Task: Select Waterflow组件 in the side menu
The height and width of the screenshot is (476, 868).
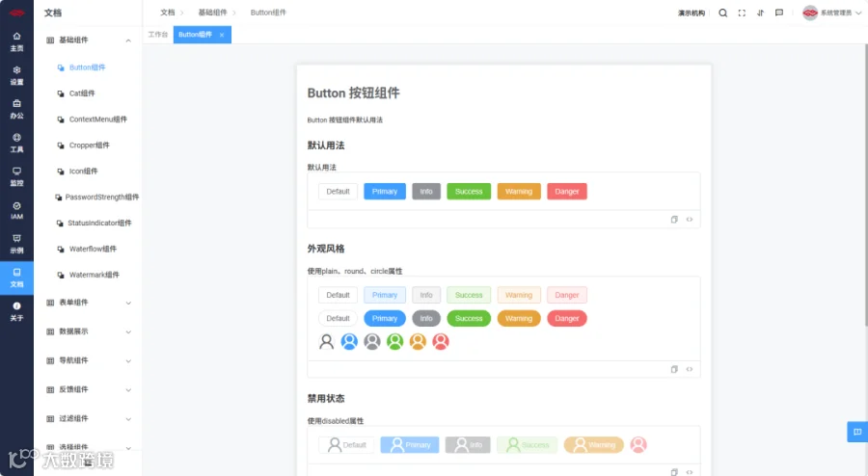Action: 93,250
